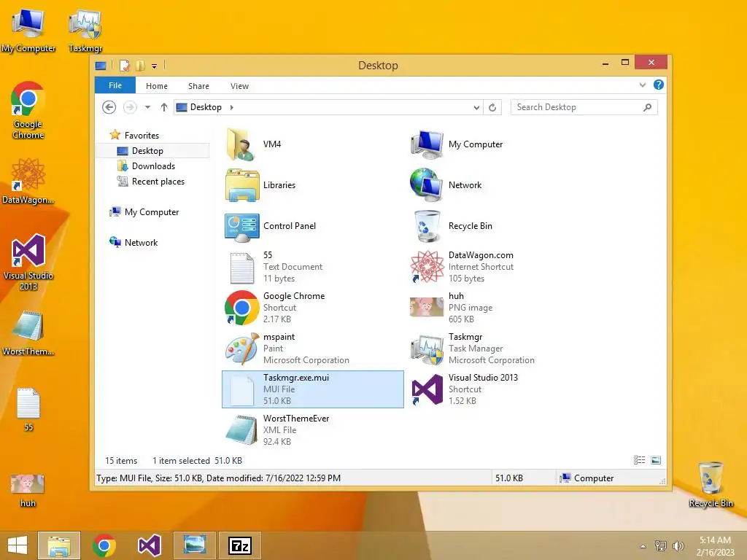Select the WorstThem... desktop file
The height and width of the screenshot is (560, 747).
coord(28,332)
